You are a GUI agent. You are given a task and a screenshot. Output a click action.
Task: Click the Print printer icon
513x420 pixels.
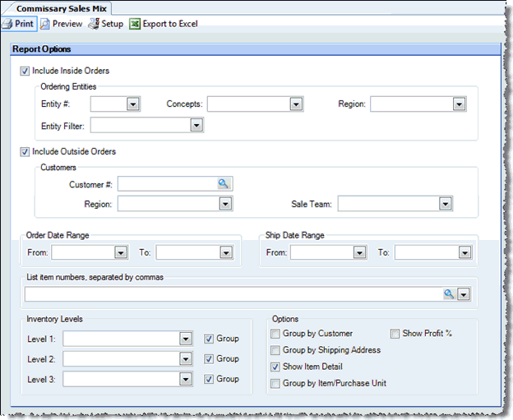click(7, 24)
